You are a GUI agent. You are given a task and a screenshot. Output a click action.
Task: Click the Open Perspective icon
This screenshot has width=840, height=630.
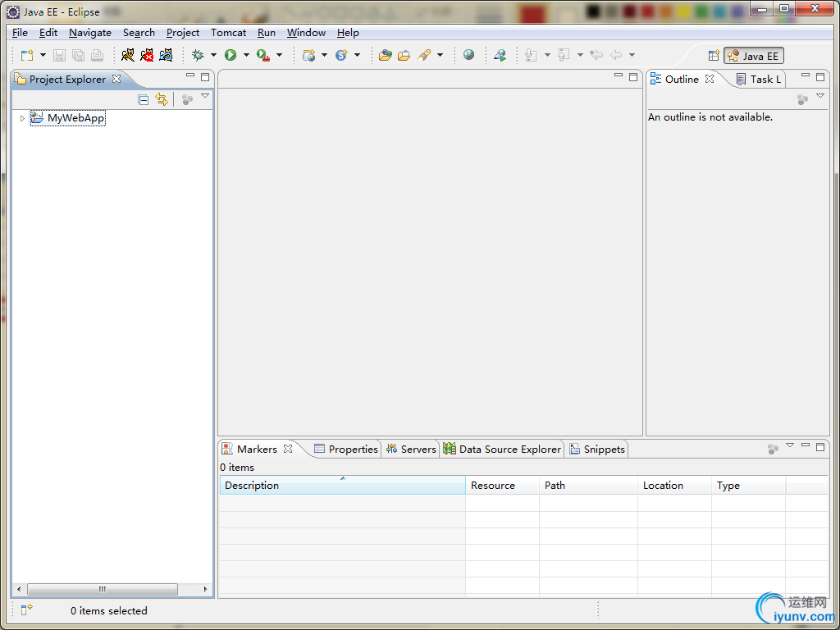[x=714, y=55]
